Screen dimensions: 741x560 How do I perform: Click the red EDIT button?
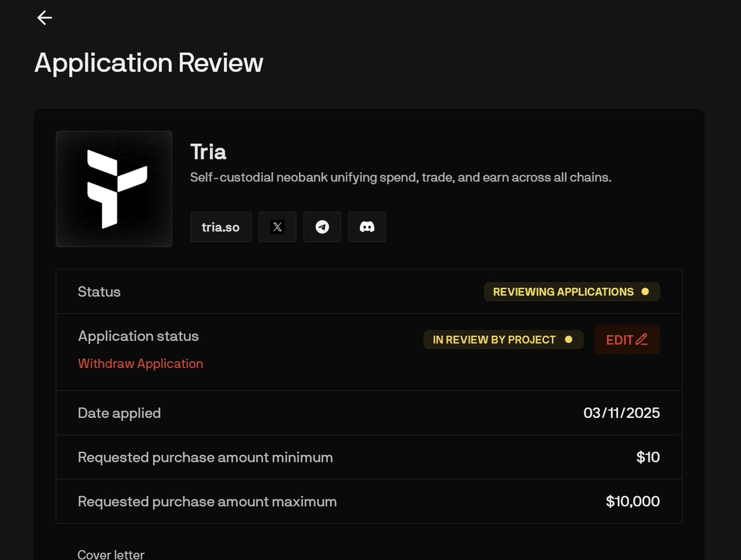(x=627, y=340)
